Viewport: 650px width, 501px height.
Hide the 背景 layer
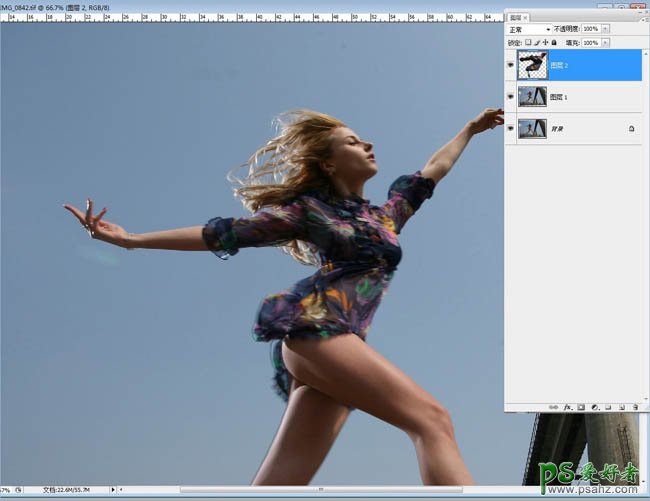511,129
